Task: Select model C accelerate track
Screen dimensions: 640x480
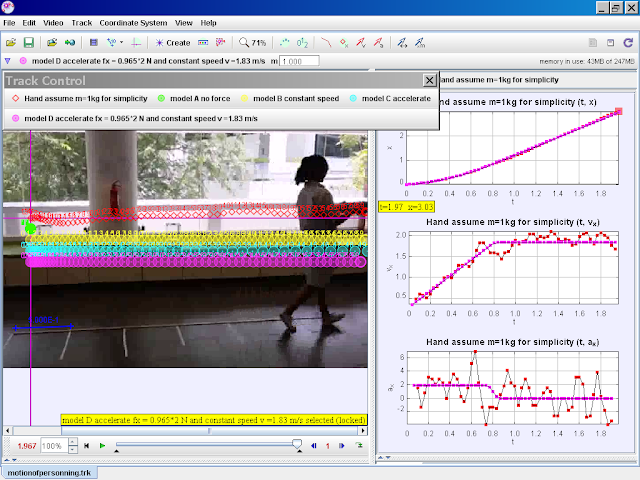Action: (x=391, y=98)
